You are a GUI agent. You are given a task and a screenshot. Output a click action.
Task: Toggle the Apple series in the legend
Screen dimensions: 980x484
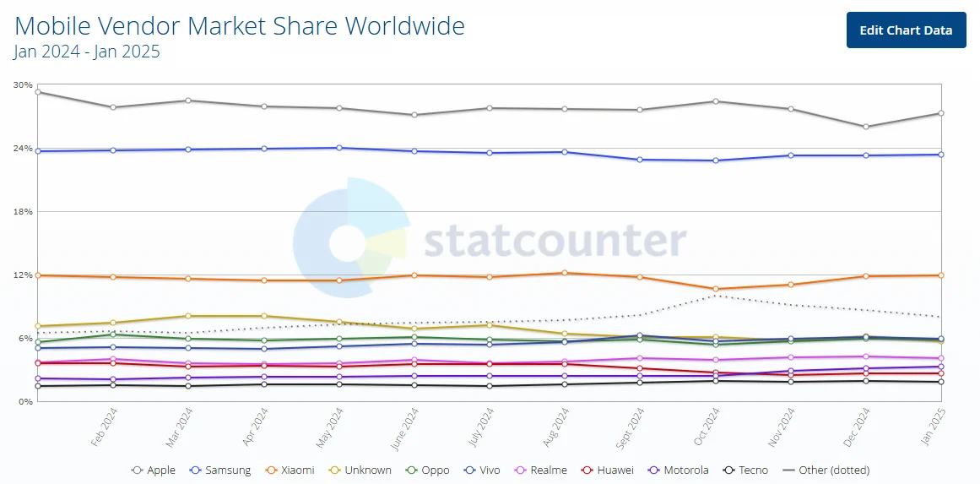155,470
